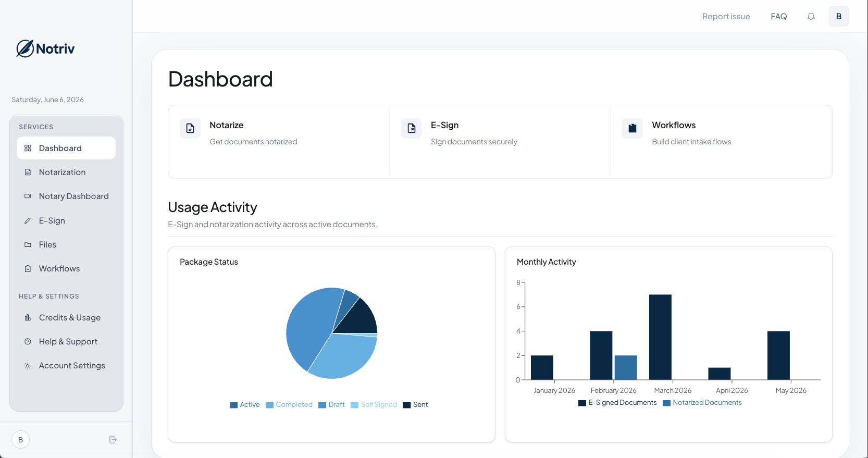The width and height of the screenshot is (868, 458).
Task: Toggle Draft legend swatch in pie chart
Action: (322, 405)
